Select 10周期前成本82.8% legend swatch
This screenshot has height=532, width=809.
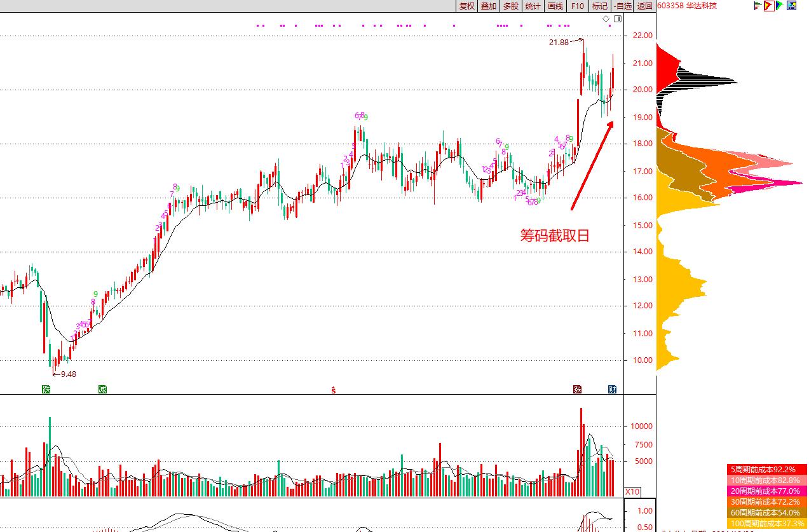[766, 480]
